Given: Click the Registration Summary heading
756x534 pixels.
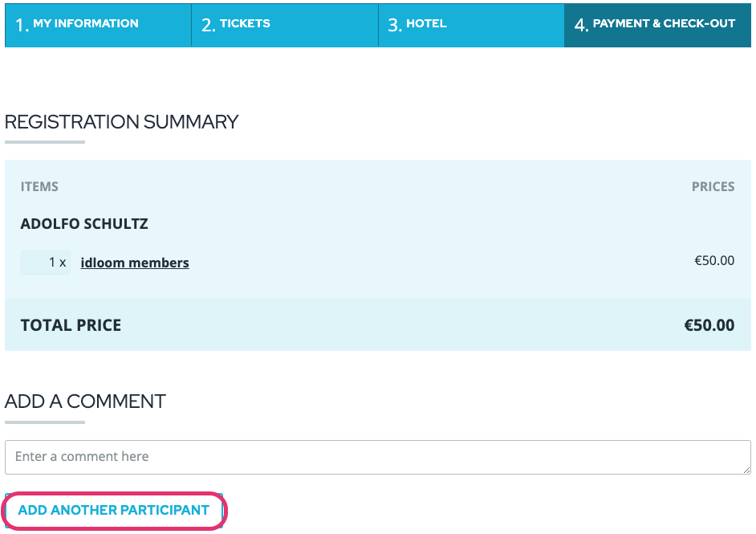Looking at the screenshot, I should point(122,122).
